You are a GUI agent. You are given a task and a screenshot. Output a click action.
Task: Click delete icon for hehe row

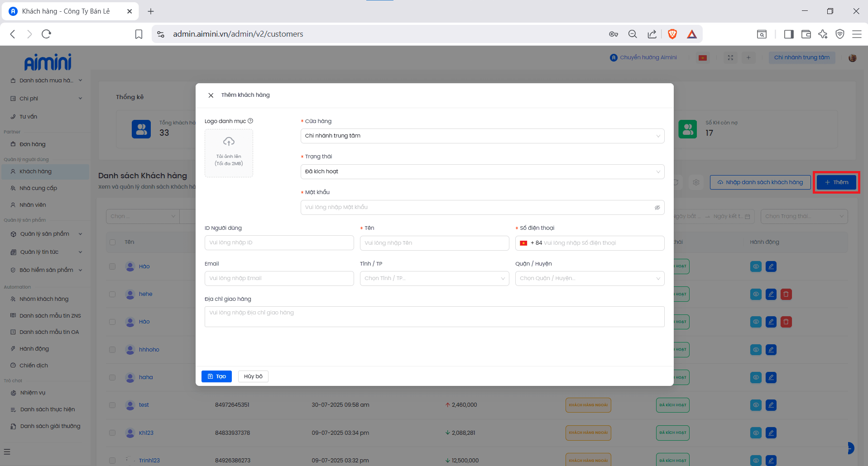[x=786, y=294]
